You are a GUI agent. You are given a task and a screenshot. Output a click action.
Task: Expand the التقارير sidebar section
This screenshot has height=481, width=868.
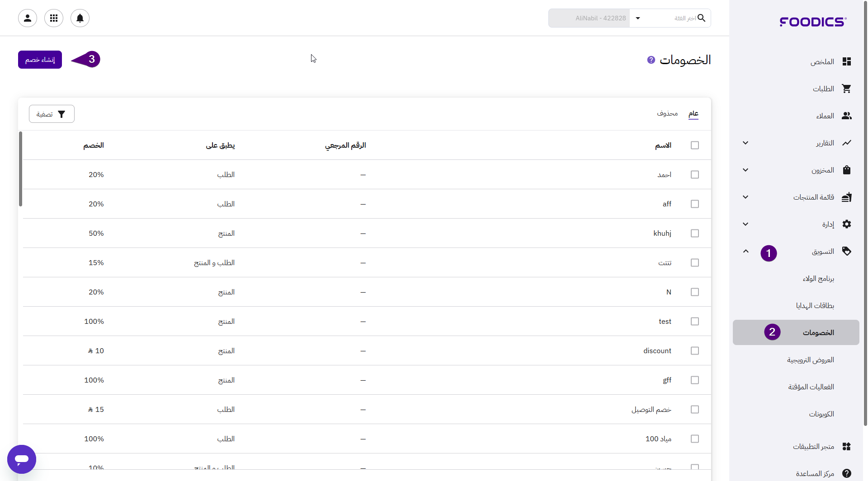click(745, 143)
